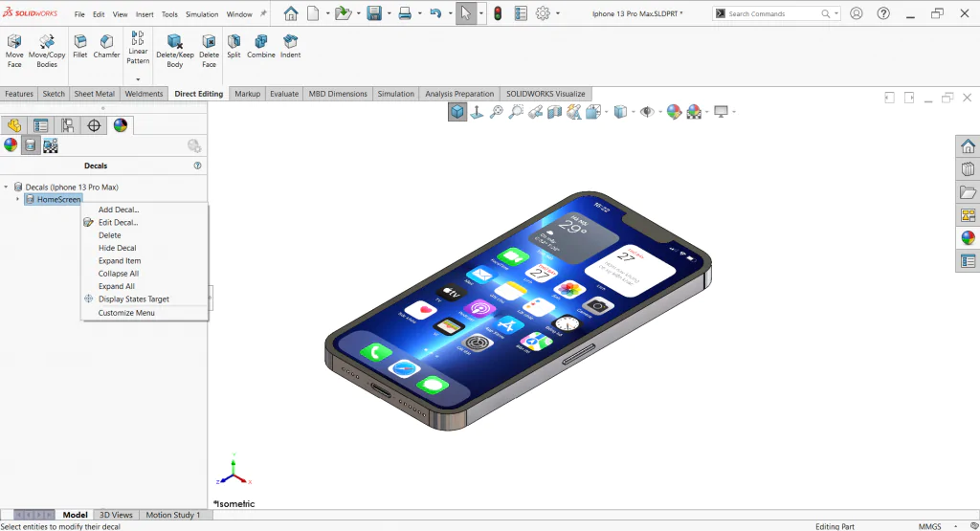Select the Indent tool

290,47
